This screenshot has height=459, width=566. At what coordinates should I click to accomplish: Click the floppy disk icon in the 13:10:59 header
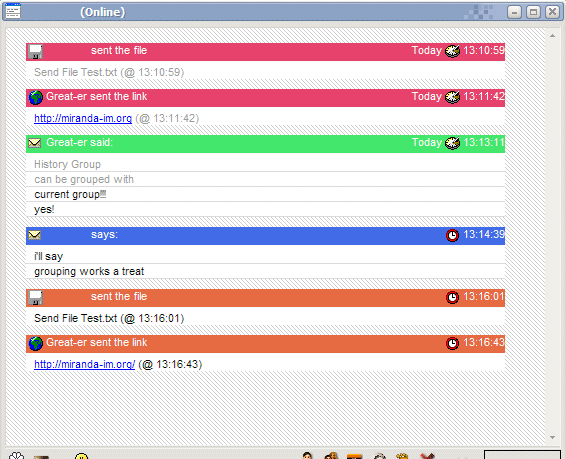(x=36, y=52)
